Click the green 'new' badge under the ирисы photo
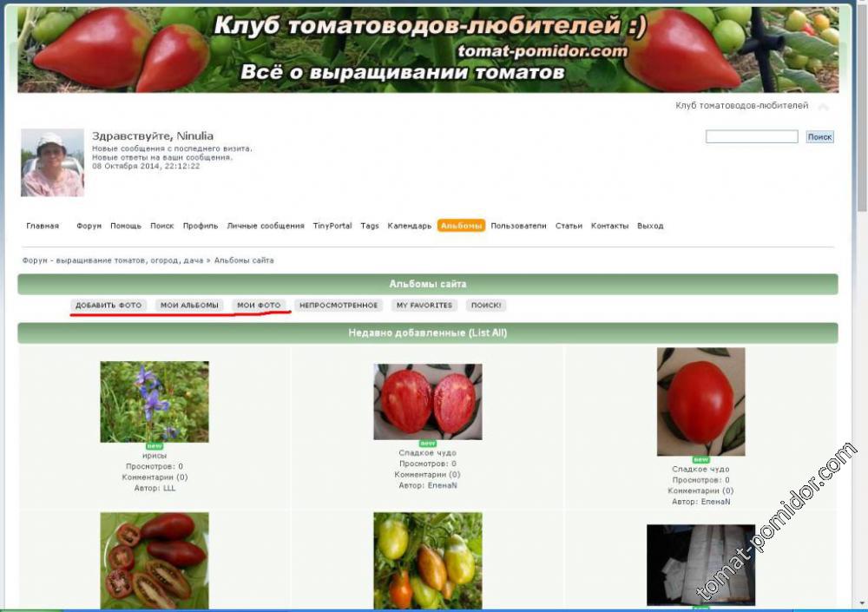This screenshot has width=868, height=612. click(x=155, y=446)
